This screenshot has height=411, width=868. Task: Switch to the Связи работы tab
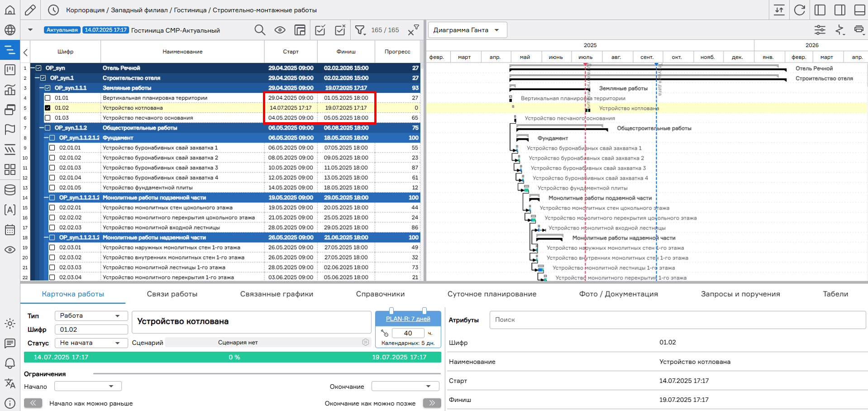[172, 294]
